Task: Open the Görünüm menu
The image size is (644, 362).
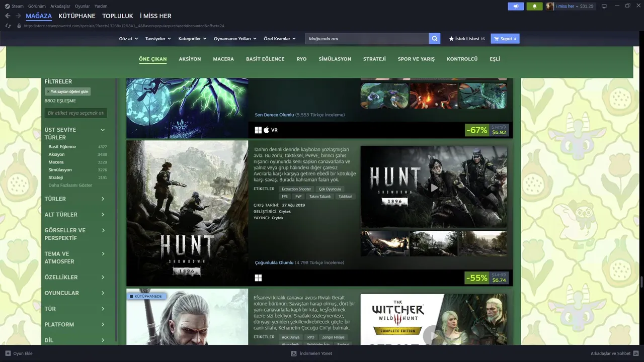Action: tap(37, 6)
